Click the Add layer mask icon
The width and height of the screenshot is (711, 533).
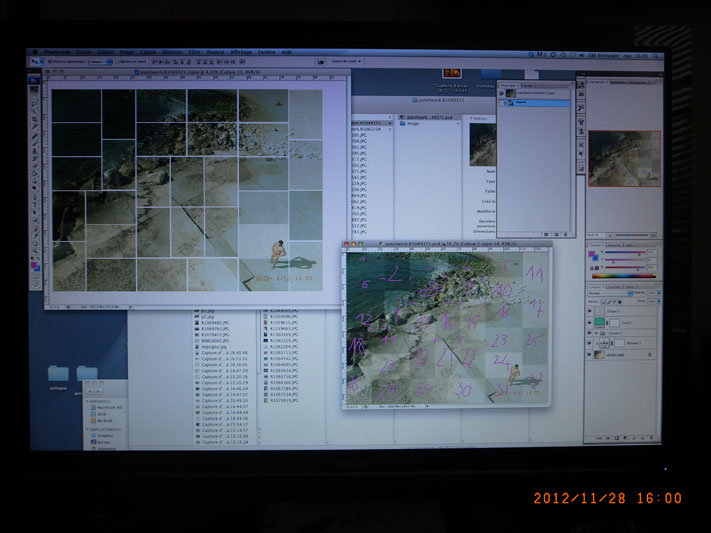point(617,438)
